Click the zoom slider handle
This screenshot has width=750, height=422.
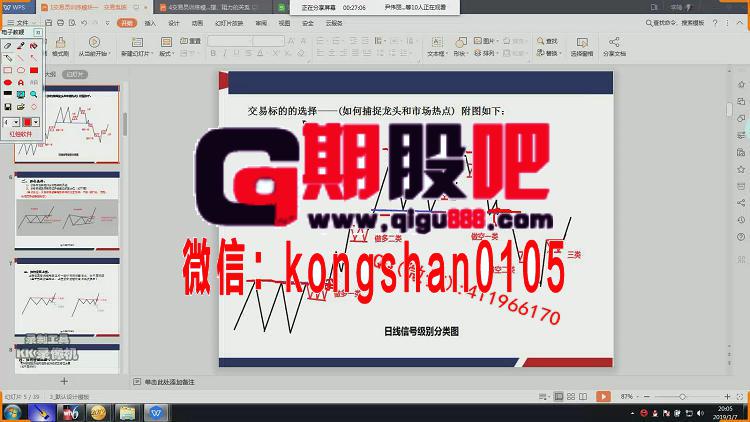coord(683,397)
